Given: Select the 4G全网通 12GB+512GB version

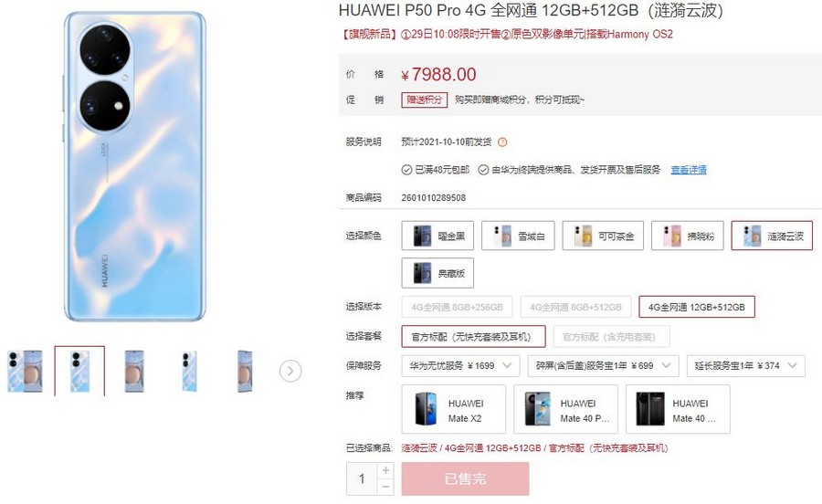Looking at the screenshot, I should click(697, 307).
